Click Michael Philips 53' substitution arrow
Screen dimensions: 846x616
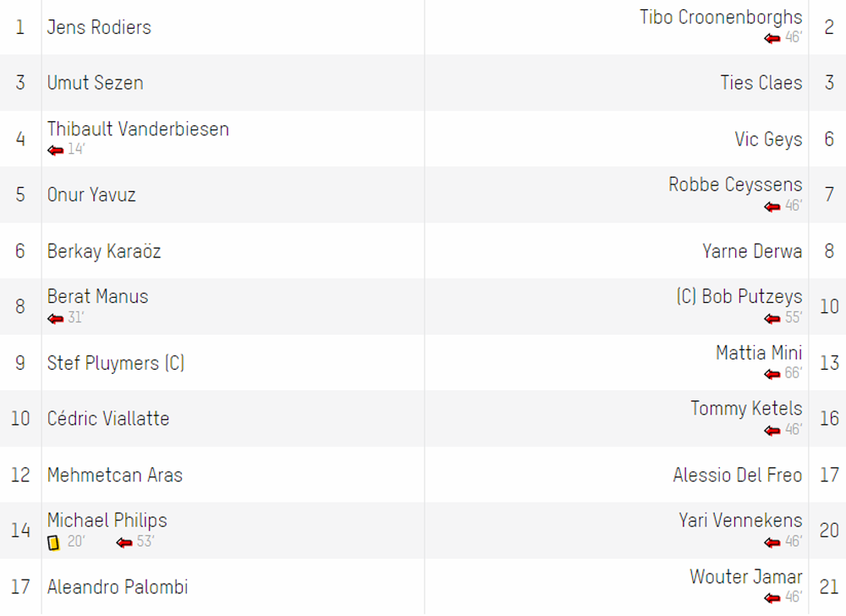(124, 542)
